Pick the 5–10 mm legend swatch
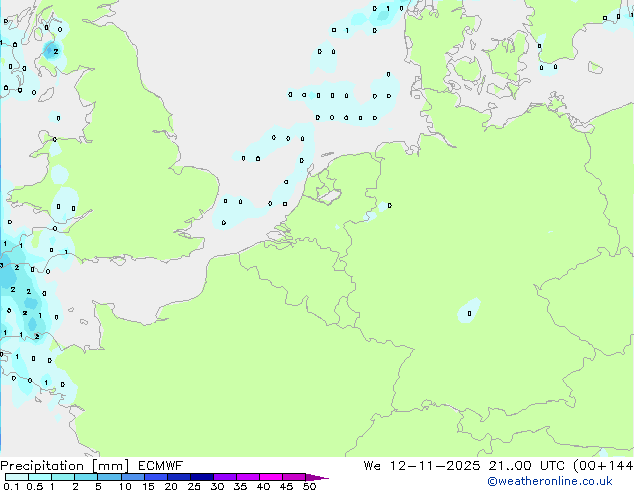This screenshot has height=490, width=634. pyautogui.click(x=109, y=477)
